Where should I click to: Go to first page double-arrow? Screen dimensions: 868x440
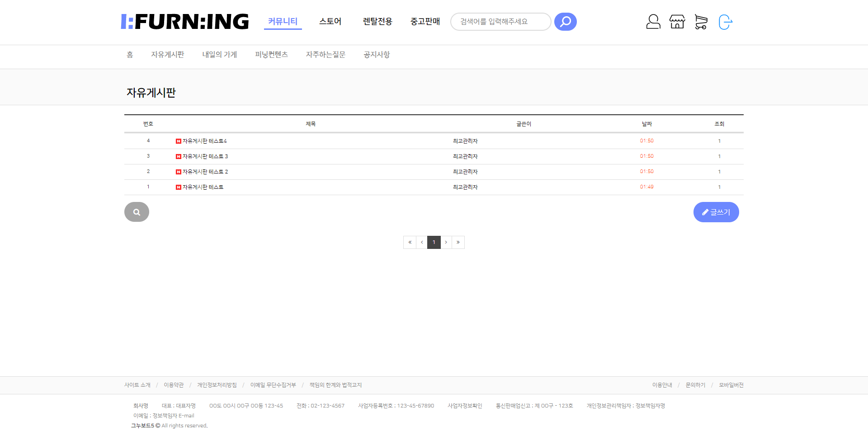(410, 243)
